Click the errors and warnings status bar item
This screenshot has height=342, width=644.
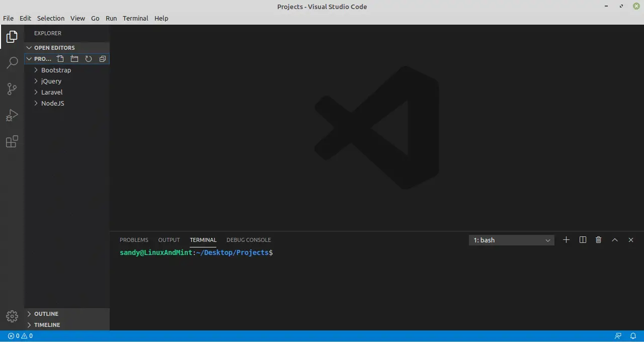tap(20, 335)
